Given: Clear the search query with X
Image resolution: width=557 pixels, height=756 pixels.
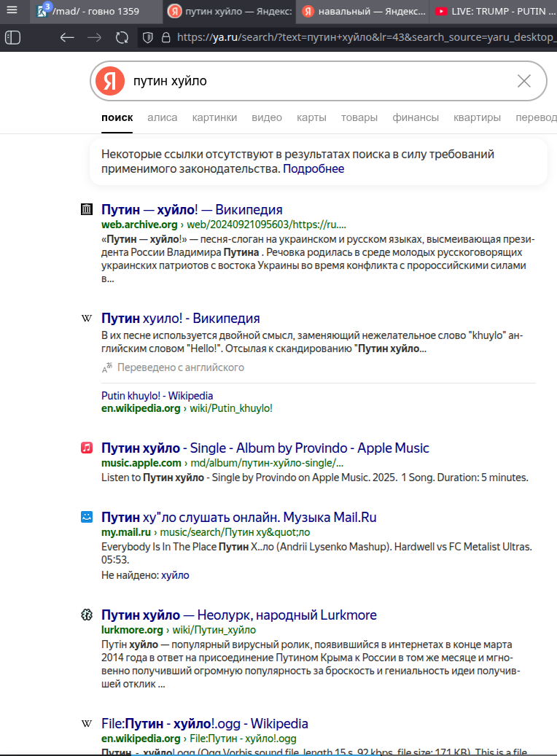Looking at the screenshot, I should coord(523,81).
